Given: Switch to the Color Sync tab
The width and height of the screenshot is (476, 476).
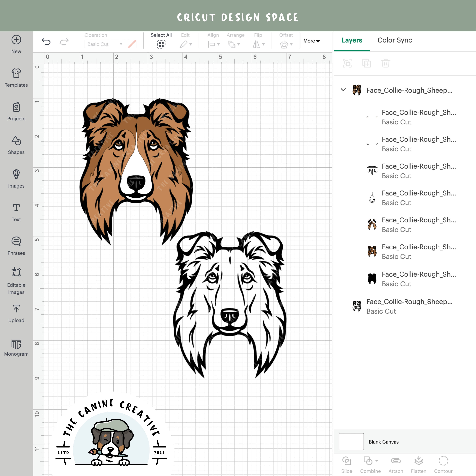Looking at the screenshot, I should point(394,40).
